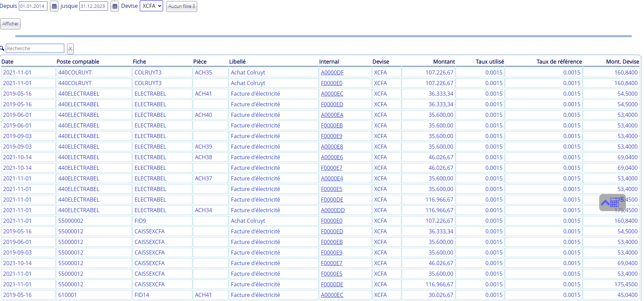Image resolution: width=644 pixels, height=301 pixels.
Task: Focus the jusque date input field
Action: [x=94, y=6]
